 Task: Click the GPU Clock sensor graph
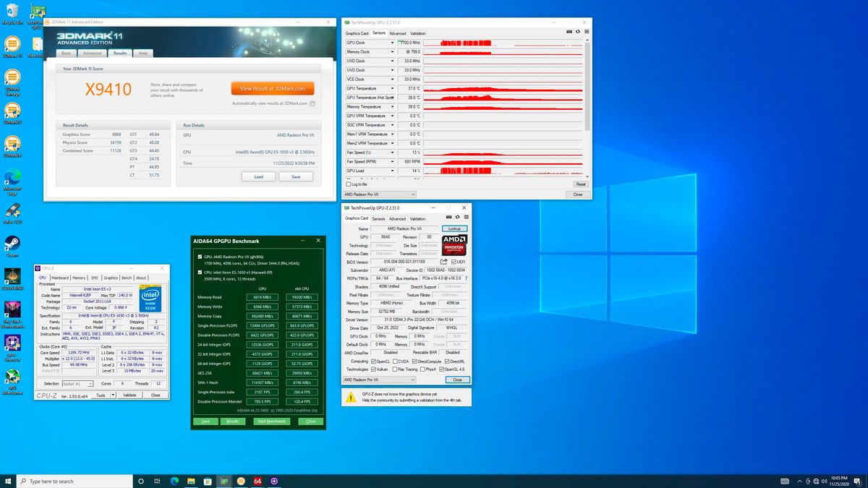click(502, 43)
